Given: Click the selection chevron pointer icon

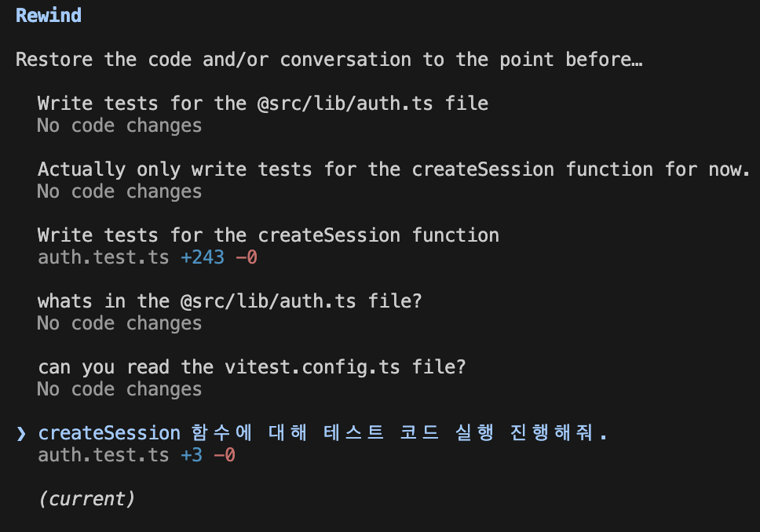Looking at the screenshot, I should [x=21, y=433].
